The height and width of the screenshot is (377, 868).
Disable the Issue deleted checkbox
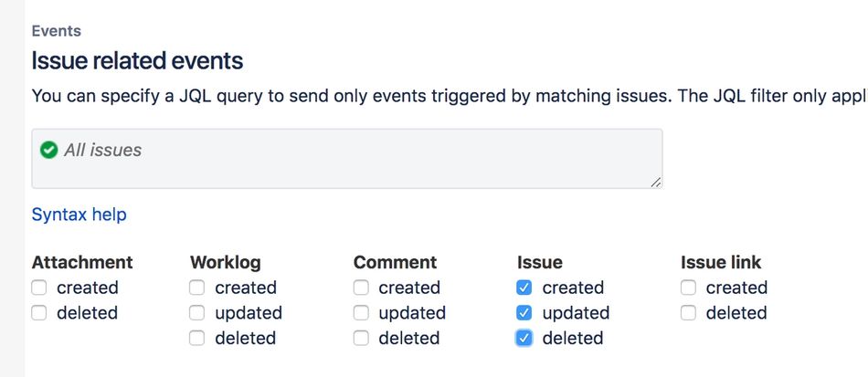coord(524,339)
